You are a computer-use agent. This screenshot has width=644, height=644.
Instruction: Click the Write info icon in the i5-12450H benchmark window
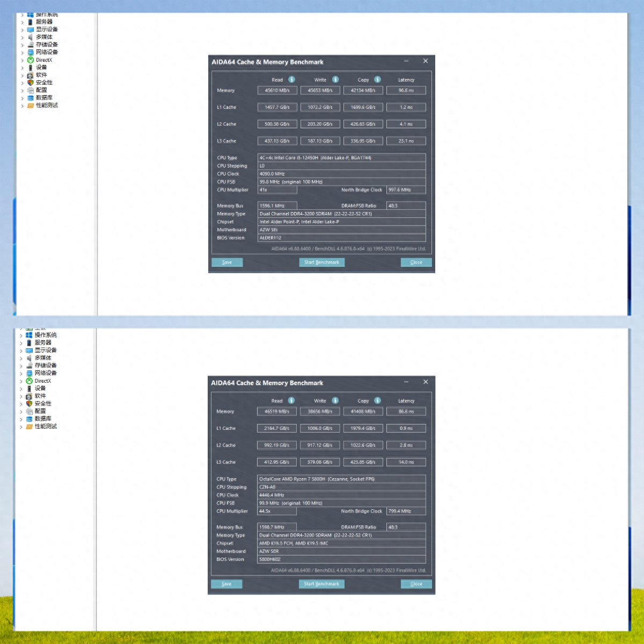335,79
